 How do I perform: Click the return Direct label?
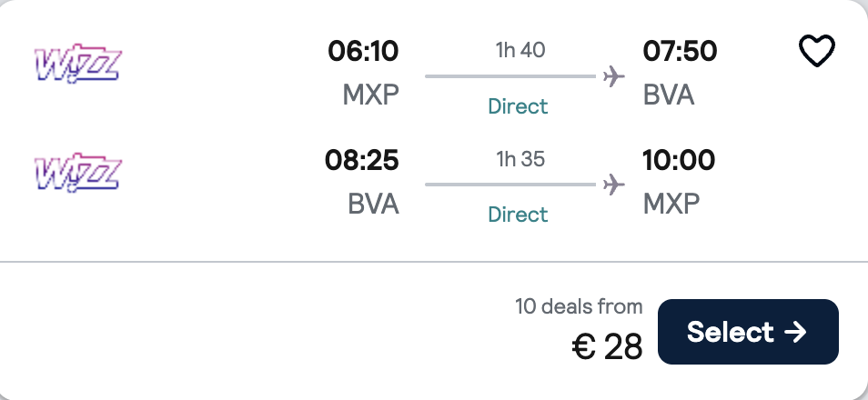pyautogui.click(x=518, y=215)
